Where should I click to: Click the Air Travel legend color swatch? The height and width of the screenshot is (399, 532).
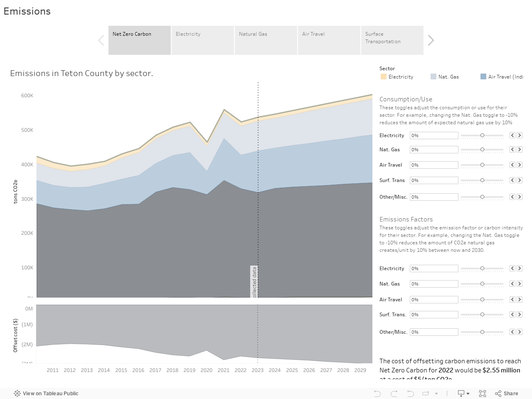pos(483,76)
